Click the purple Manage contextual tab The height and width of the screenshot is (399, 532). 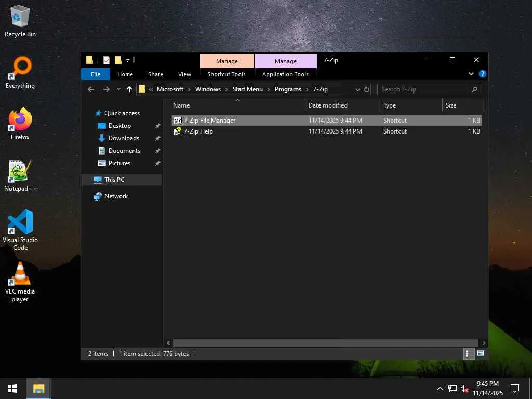pos(286,61)
